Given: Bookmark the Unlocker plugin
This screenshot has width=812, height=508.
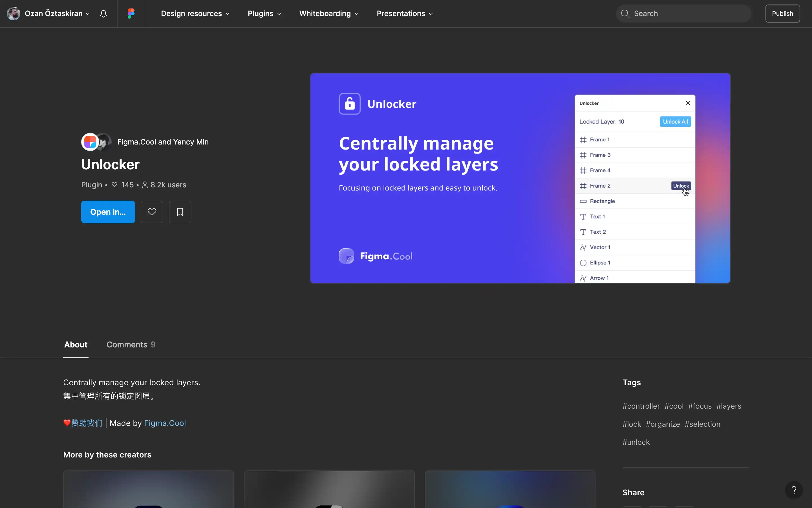Looking at the screenshot, I should tap(180, 212).
